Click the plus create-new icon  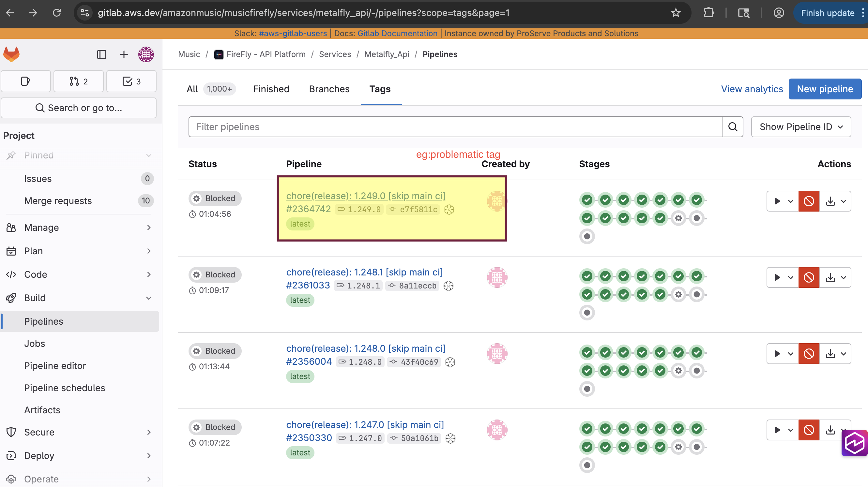pos(124,54)
